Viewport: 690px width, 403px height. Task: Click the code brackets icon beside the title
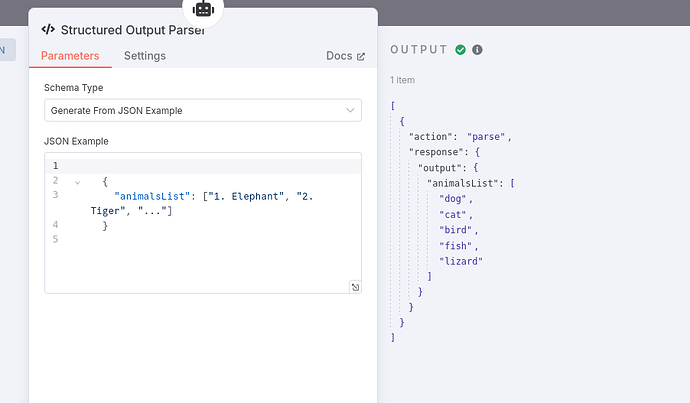47,30
